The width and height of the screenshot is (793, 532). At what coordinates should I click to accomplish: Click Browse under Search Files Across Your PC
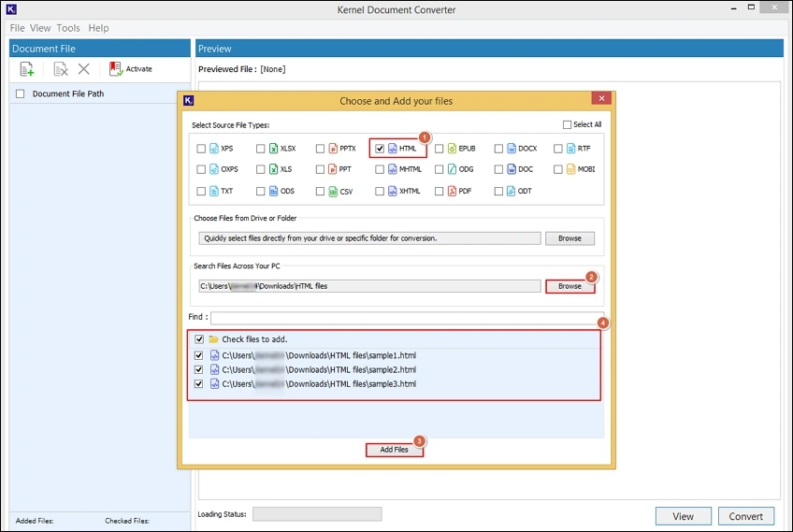[x=570, y=286]
